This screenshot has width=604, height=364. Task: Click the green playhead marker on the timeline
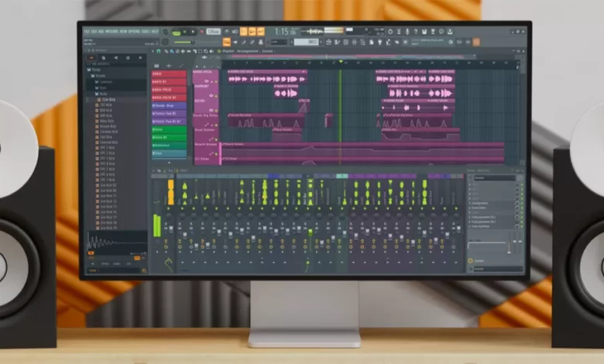point(339,60)
